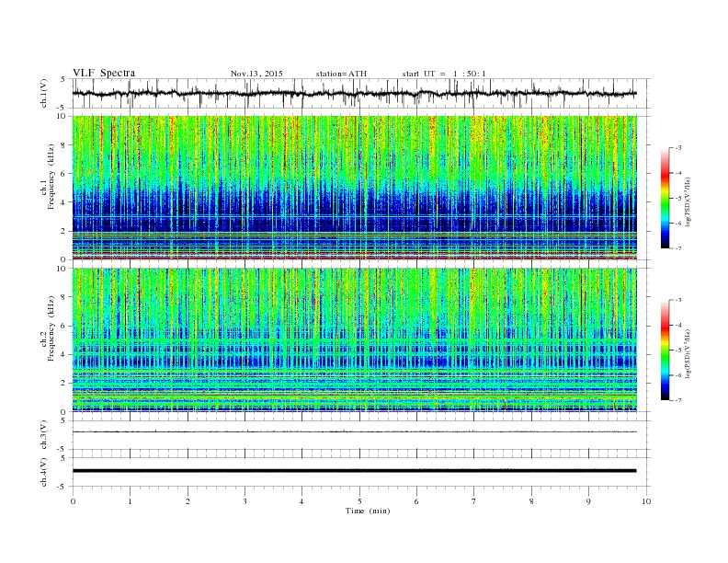728x563 pixels.
Task: Click the "station=ATH" label
Action: point(341,74)
